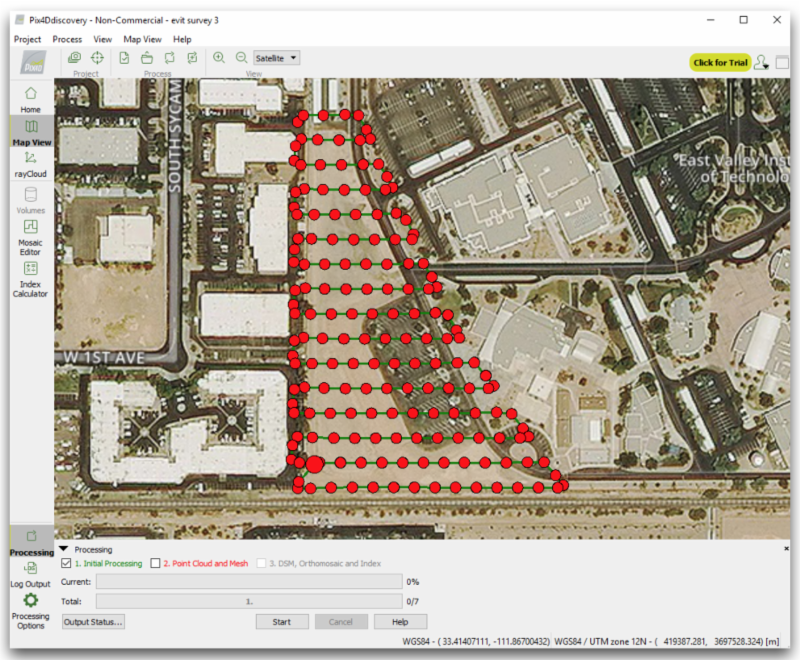Open the Process menu
Screen dimensions: 800x660
tap(67, 39)
